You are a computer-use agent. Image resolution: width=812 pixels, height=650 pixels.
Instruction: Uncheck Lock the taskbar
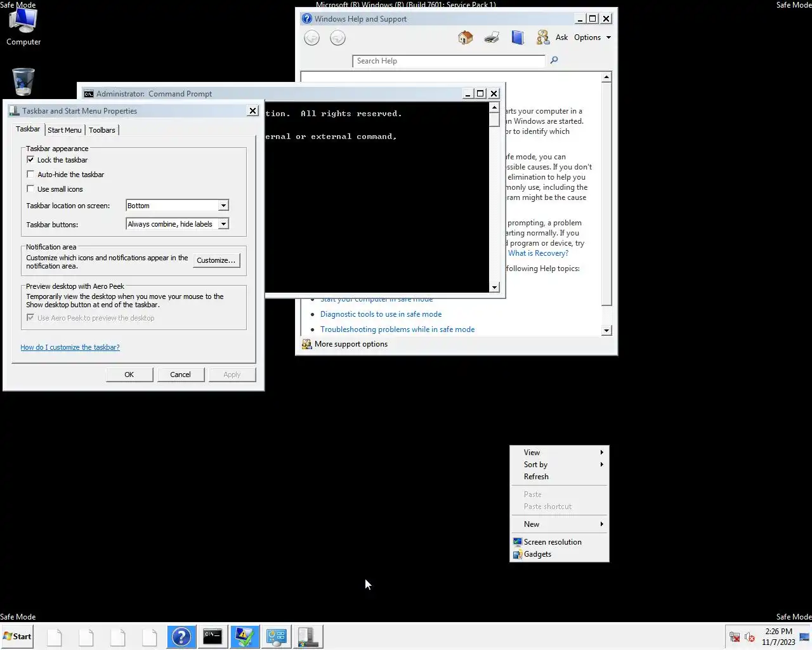click(30, 160)
